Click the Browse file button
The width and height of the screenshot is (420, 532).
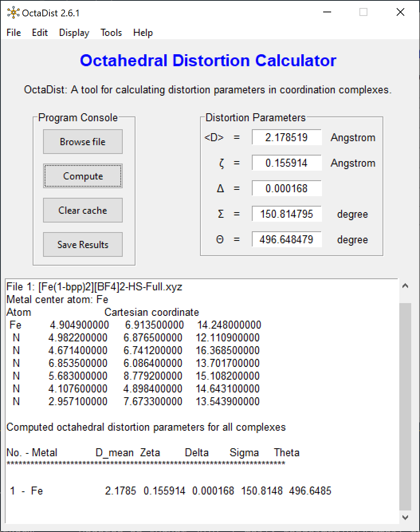pos(83,142)
